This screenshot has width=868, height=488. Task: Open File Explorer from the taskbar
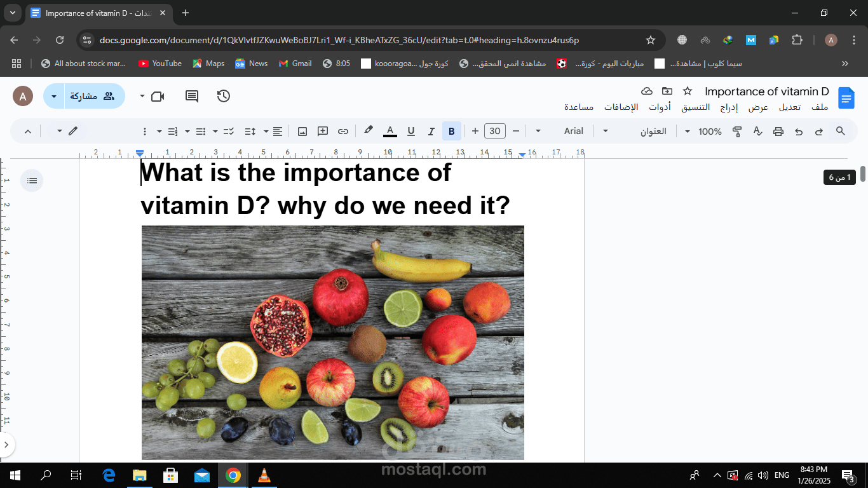pyautogui.click(x=140, y=475)
